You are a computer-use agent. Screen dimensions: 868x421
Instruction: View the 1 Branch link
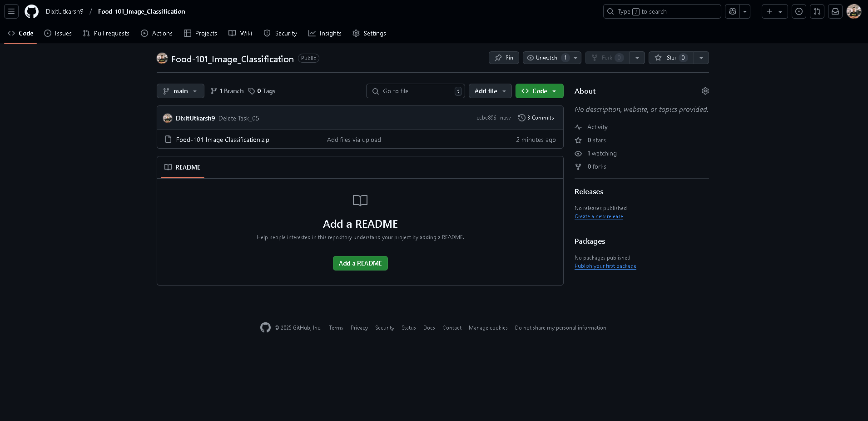click(227, 91)
